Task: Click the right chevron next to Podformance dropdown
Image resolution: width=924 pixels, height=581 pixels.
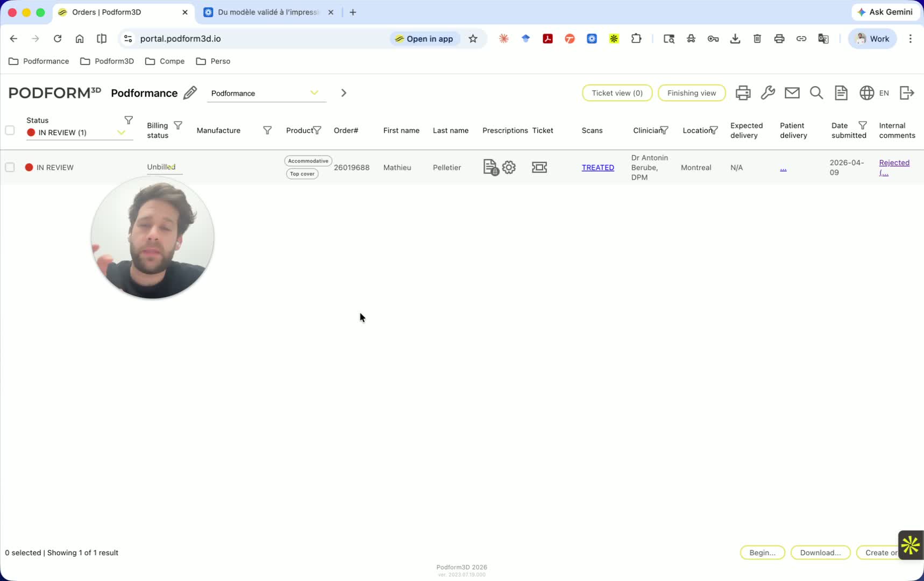Action: pos(344,93)
